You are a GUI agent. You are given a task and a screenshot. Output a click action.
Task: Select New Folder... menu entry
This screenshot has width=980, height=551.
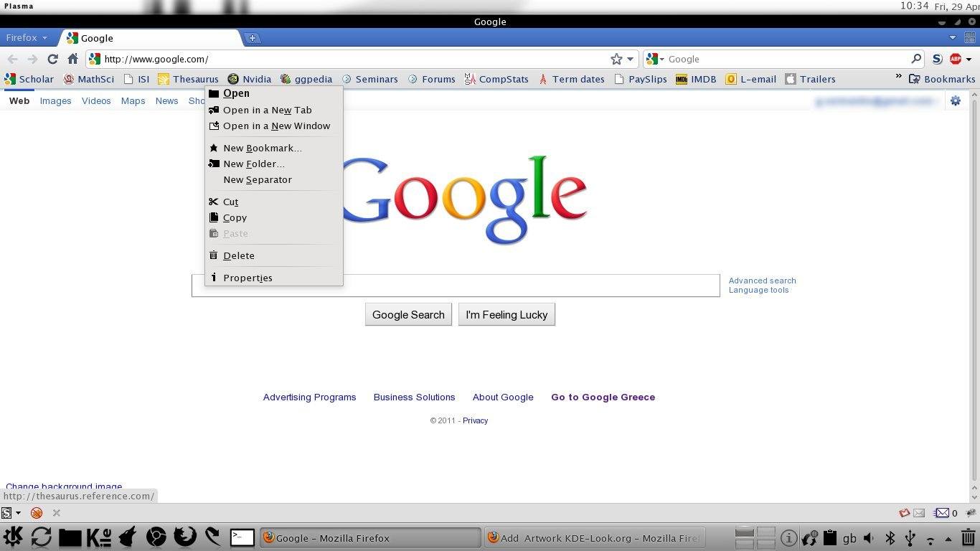(x=273, y=164)
